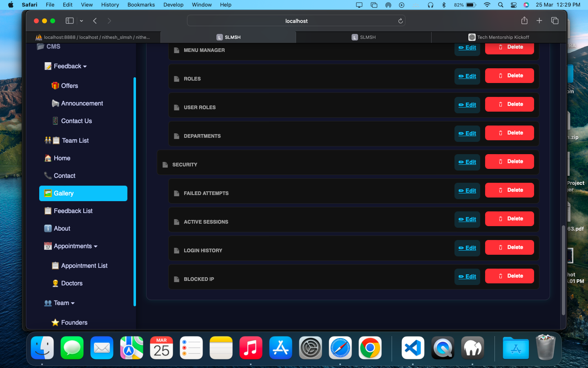Edit the SECURITY menu entry
Screen dimensions: 588x368
click(467, 162)
